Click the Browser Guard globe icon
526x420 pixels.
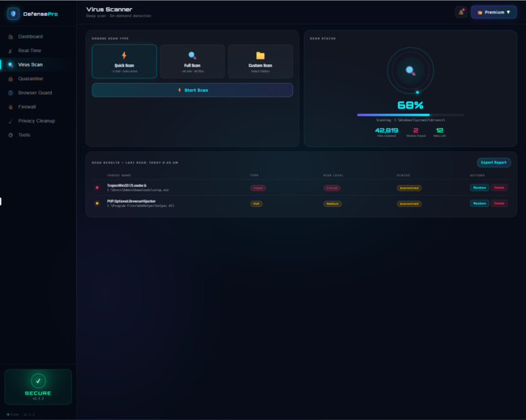point(11,93)
